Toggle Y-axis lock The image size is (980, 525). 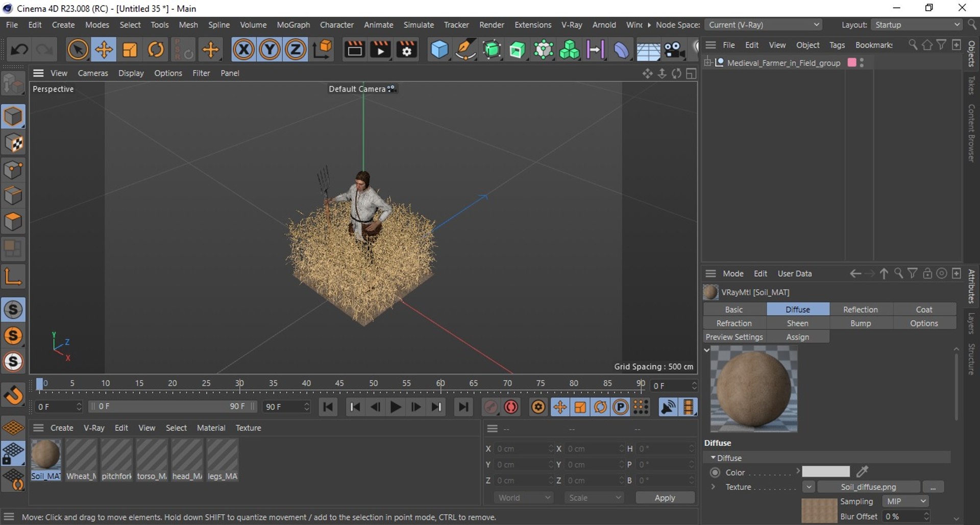pyautogui.click(x=269, y=50)
